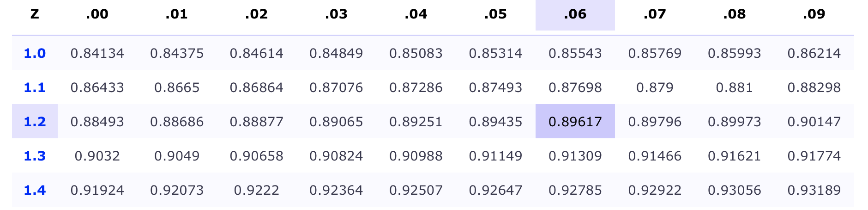The image size is (868, 210).
Task: Click the .03 column header
Action: click(x=336, y=14)
